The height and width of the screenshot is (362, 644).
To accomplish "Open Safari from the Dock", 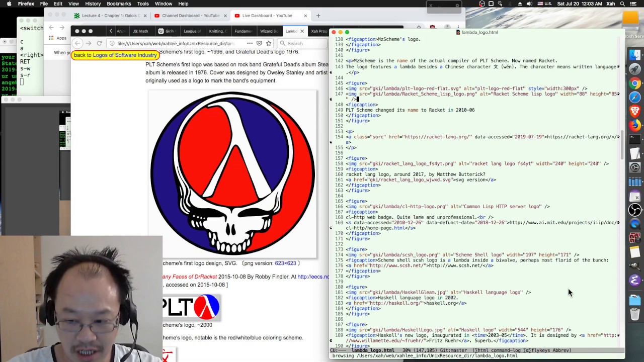I will pyautogui.click(x=635, y=97).
